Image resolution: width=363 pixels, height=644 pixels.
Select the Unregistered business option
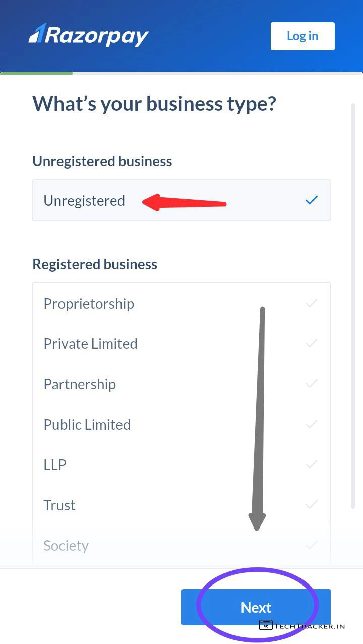tap(84, 201)
